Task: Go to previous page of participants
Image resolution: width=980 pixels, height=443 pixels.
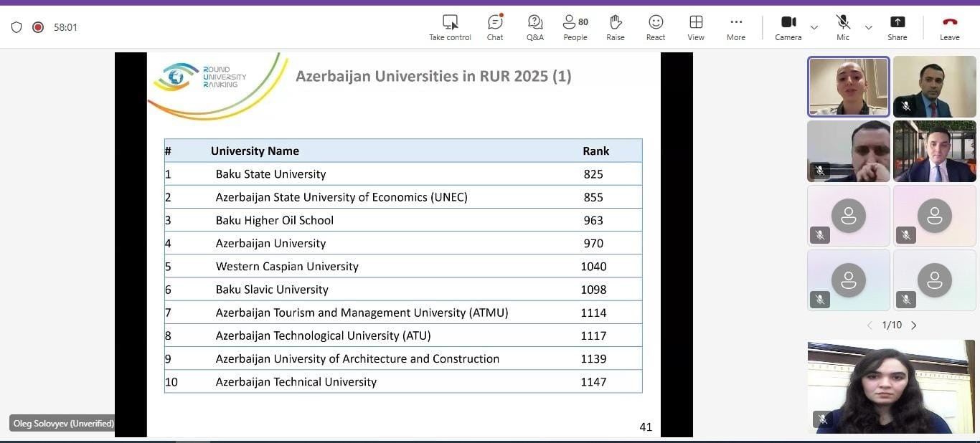Action: tap(870, 325)
